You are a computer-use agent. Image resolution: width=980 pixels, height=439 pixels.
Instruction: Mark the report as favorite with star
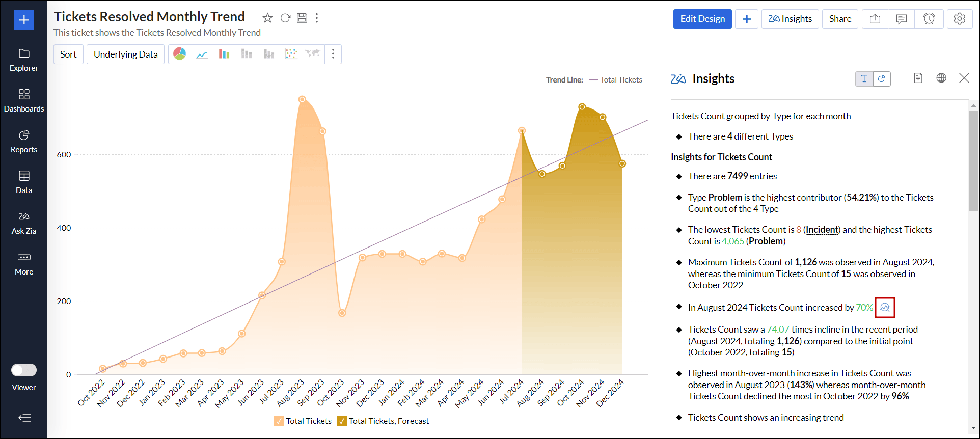pyautogui.click(x=267, y=18)
